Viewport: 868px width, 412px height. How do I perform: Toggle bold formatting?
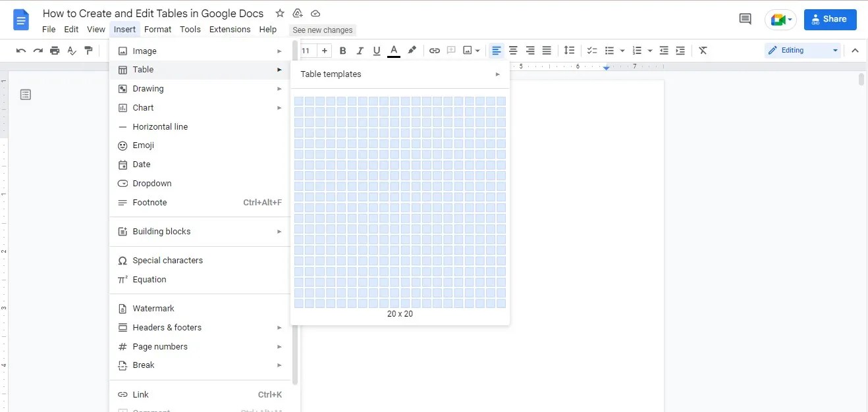(x=342, y=50)
